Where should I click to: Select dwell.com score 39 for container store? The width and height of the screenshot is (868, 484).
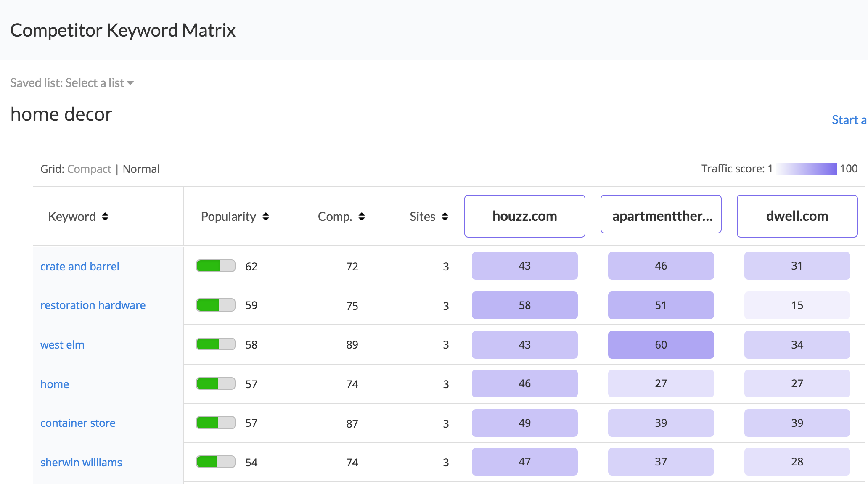coord(797,423)
